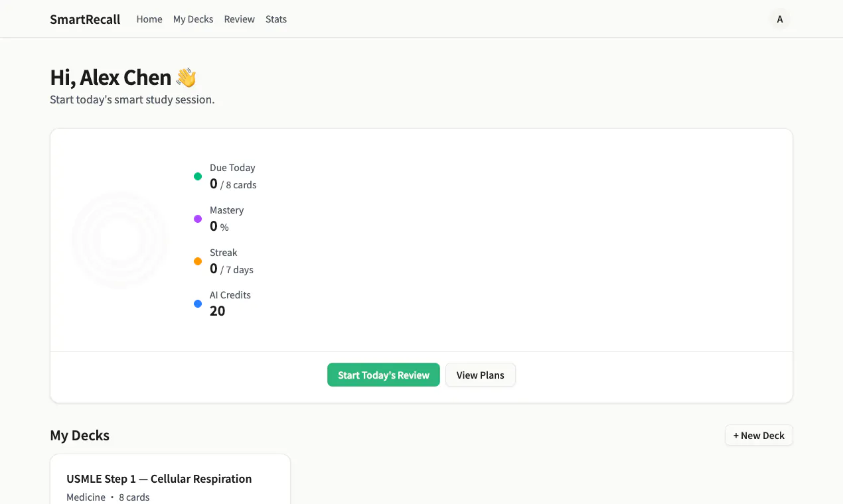Click the orange Streak dot
The width and height of the screenshot is (843, 504).
(x=198, y=261)
